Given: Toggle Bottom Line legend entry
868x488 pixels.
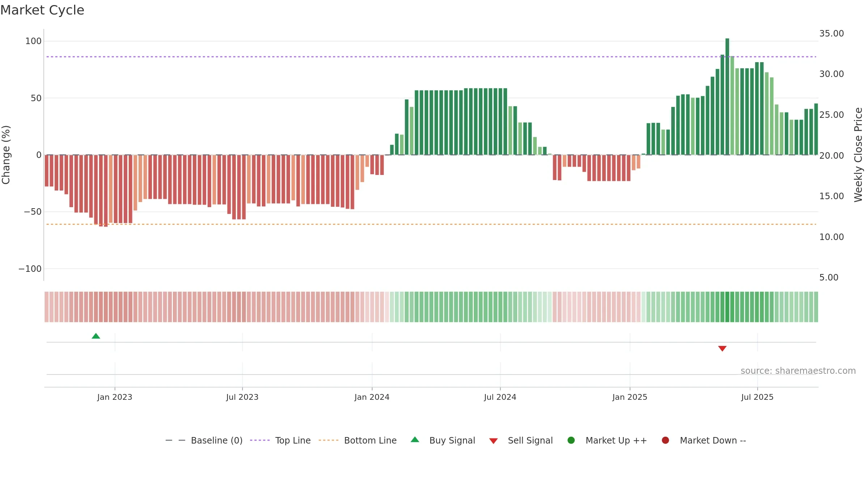Looking at the screenshot, I should (358, 440).
